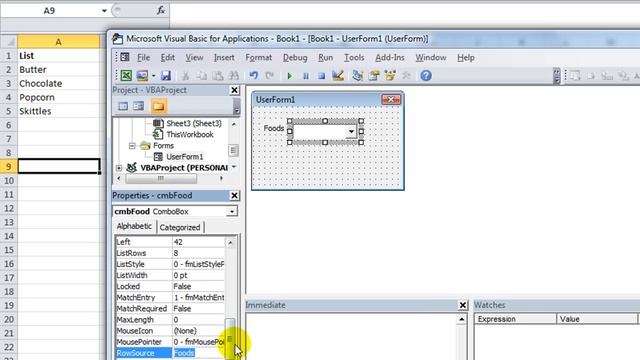Click the View Microsoft Excel toolbar icon
Screen dimensions: 640x360
pos(126,76)
